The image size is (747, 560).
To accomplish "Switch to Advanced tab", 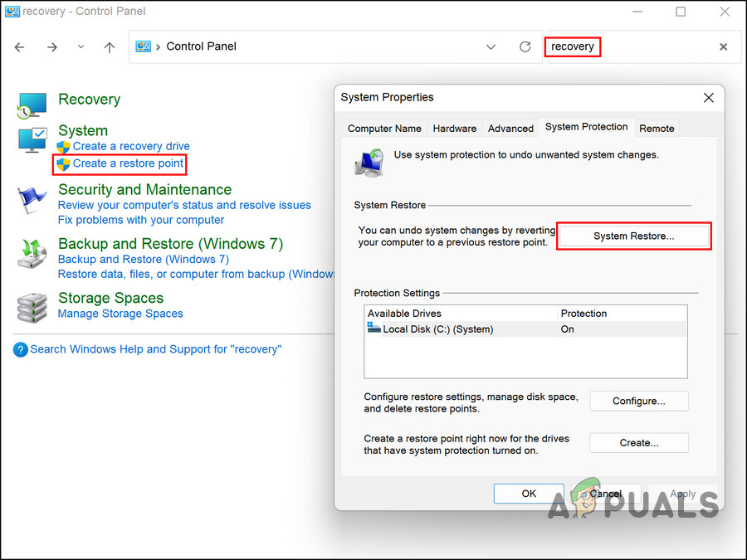I will 510,129.
